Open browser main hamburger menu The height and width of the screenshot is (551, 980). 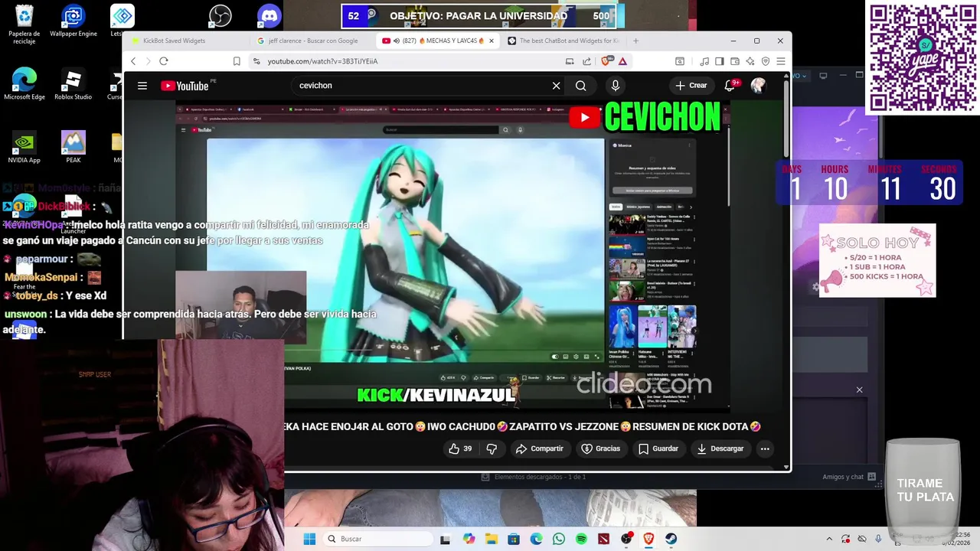[x=781, y=61]
